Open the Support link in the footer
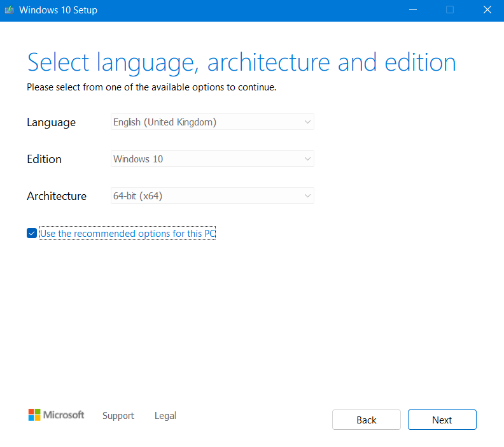The height and width of the screenshot is (447, 504). 118,416
